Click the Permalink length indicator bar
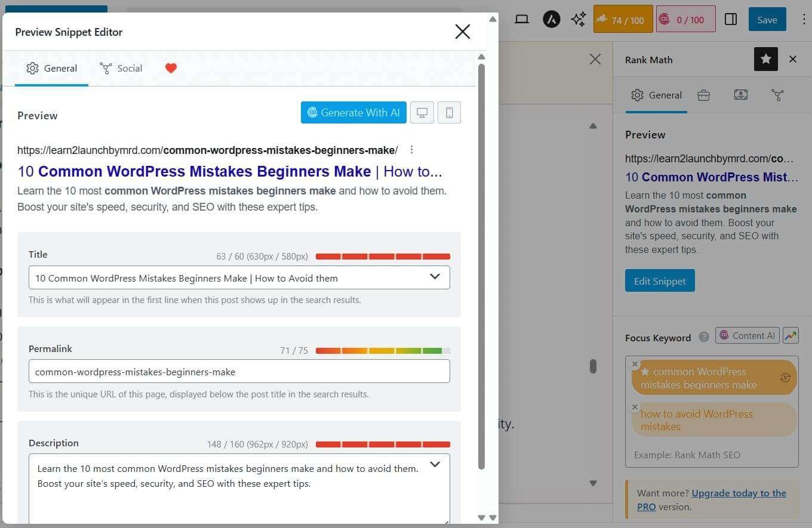 [383, 351]
